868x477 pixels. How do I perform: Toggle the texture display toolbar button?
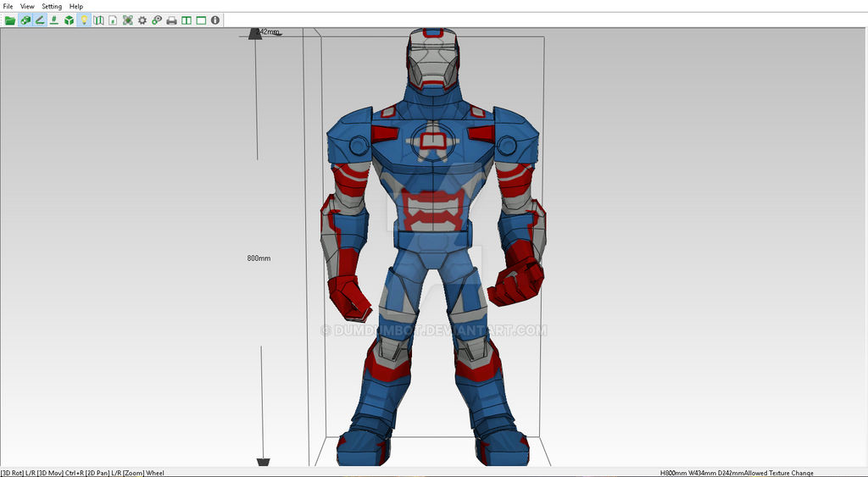(x=25, y=20)
